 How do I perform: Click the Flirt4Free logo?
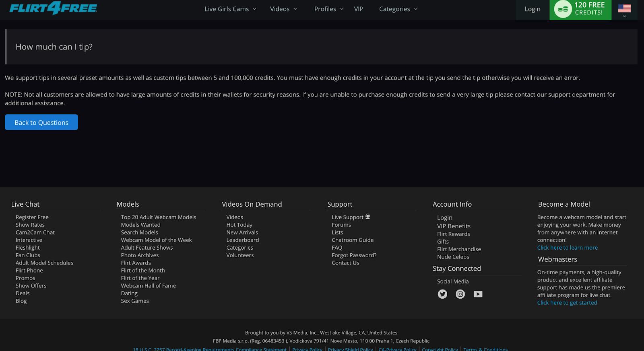[53, 8]
